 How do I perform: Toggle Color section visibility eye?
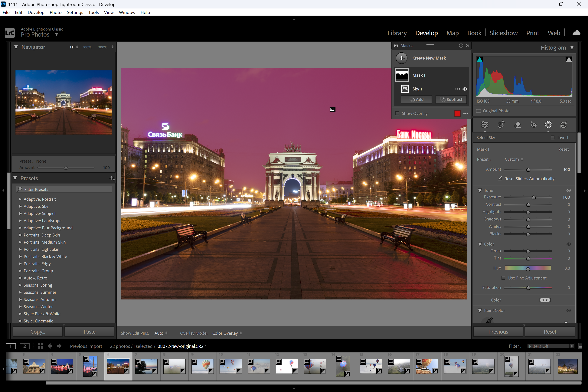tap(569, 244)
